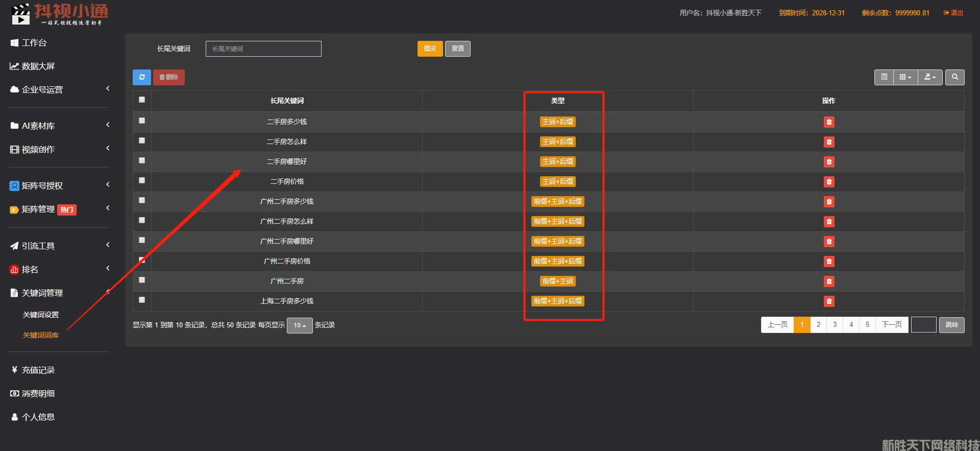This screenshot has width=980, height=451.
Task: Click trash icon for 二手房价格 row
Action: pyautogui.click(x=829, y=182)
